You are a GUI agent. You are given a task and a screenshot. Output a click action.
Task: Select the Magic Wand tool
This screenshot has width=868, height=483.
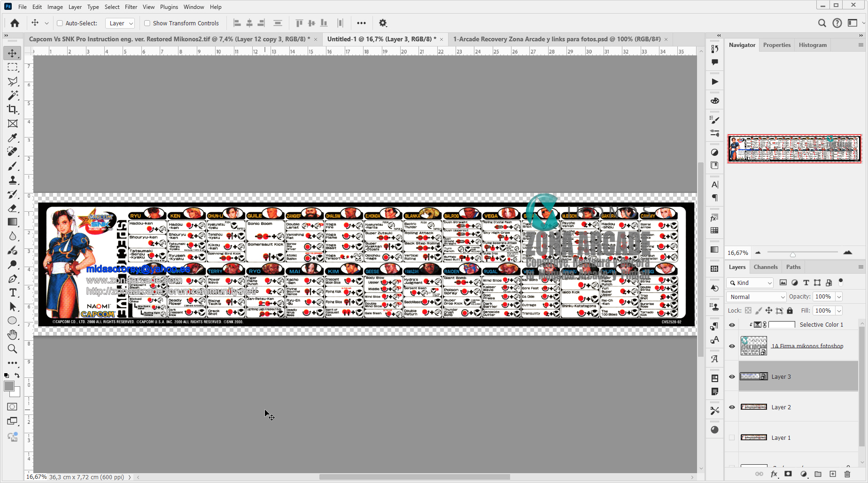(x=13, y=95)
